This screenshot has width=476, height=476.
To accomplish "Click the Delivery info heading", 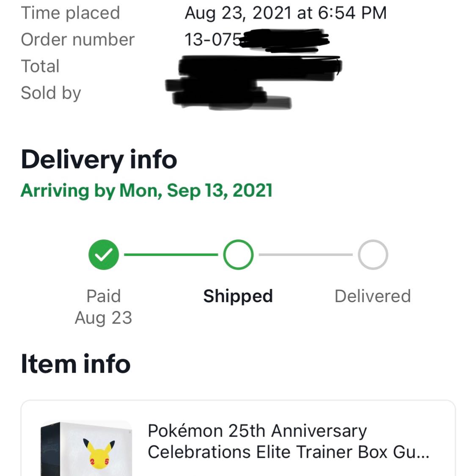I will [x=99, y=160].
